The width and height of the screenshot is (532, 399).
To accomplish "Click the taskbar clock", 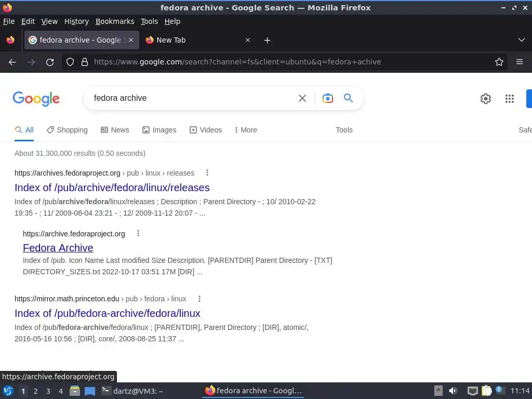I will pos(520,391).
